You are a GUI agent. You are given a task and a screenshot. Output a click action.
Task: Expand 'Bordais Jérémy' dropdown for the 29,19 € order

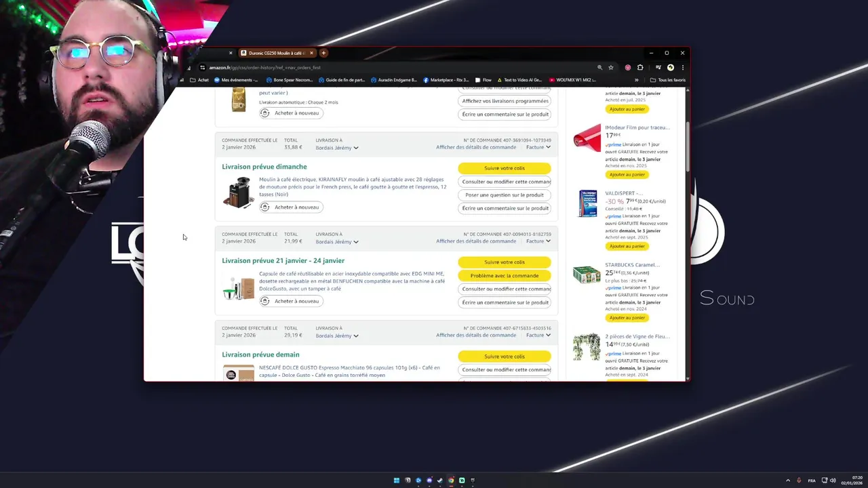(x=337, y=336)
